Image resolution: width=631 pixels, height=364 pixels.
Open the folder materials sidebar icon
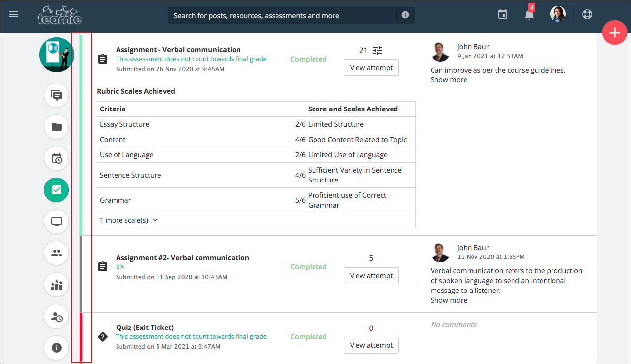57,127
